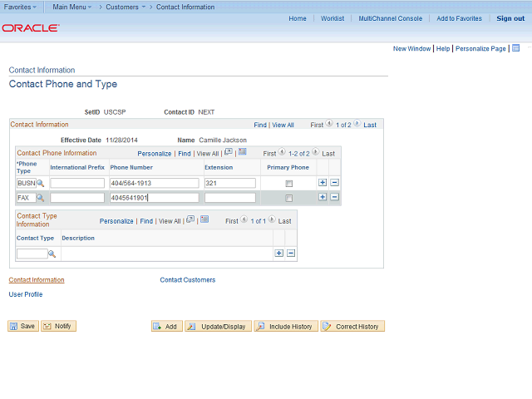Click Correct History button

coord(352,327)
